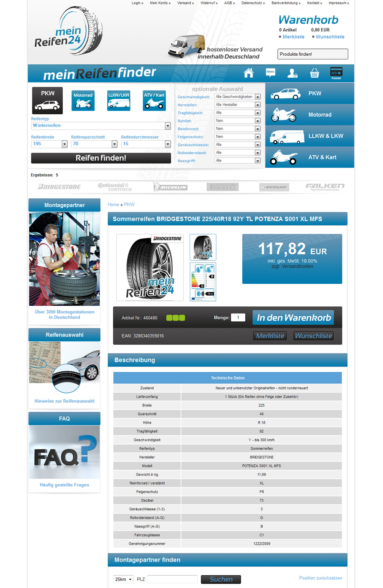
Task: Open the Login top menu item
Action: [137, 3]
